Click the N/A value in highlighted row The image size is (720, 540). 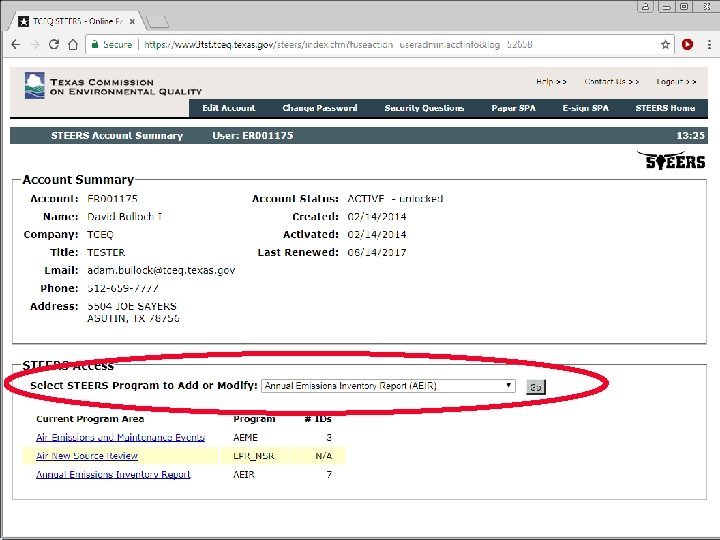[323, 456]
